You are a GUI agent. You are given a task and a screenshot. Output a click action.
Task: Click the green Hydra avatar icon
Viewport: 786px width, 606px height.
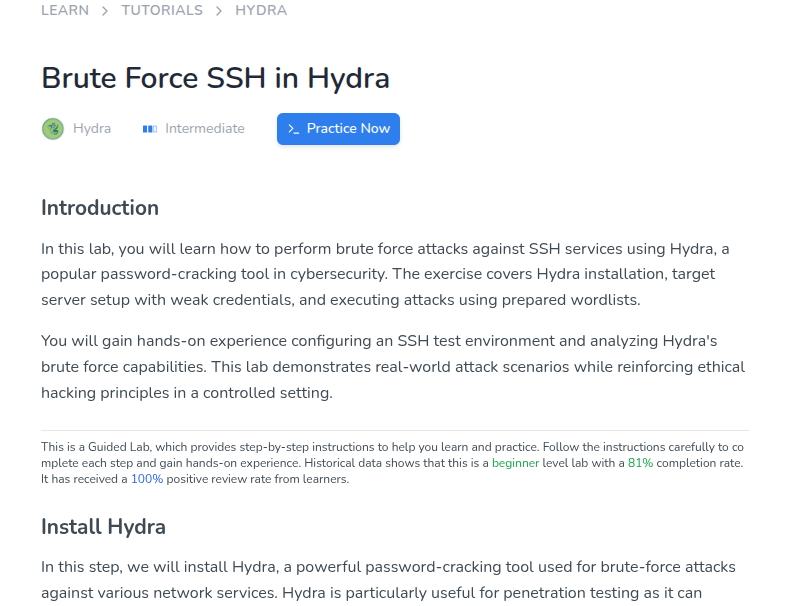[53, 129]
